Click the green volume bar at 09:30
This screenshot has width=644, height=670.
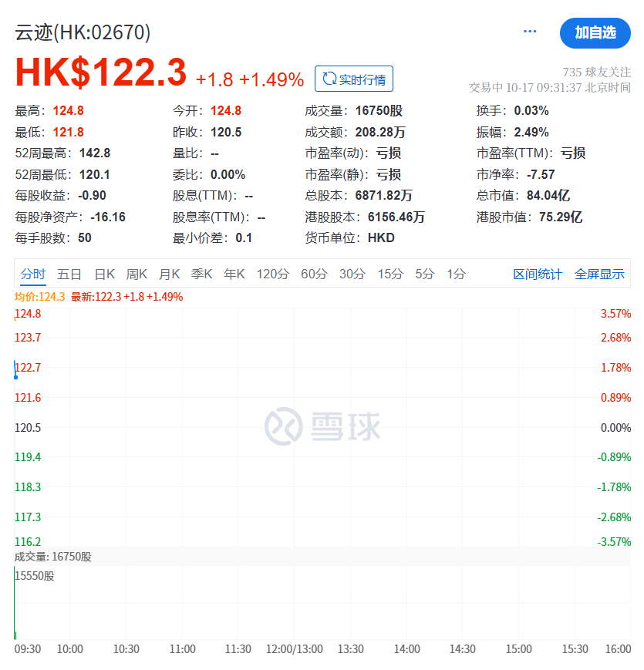15,609
